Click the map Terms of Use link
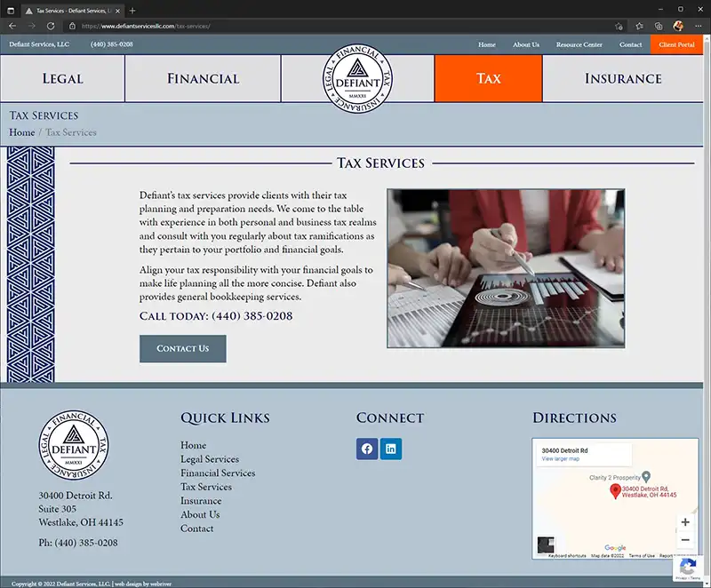Viewport: 711px width, 588px height. click(x=642, y=556)
